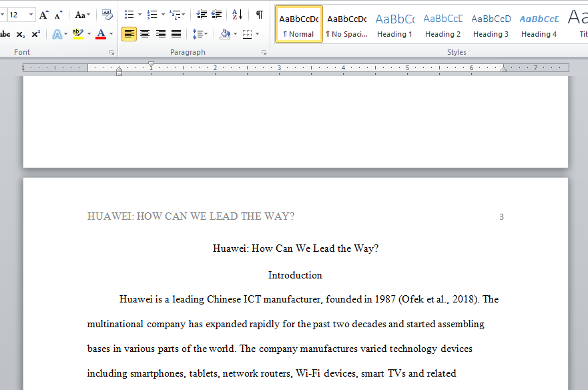This screenshot has width=588, height=390.
Task: Click the title 'Huawei: How Can We Lead the Way?'
Action: (296, 248)
